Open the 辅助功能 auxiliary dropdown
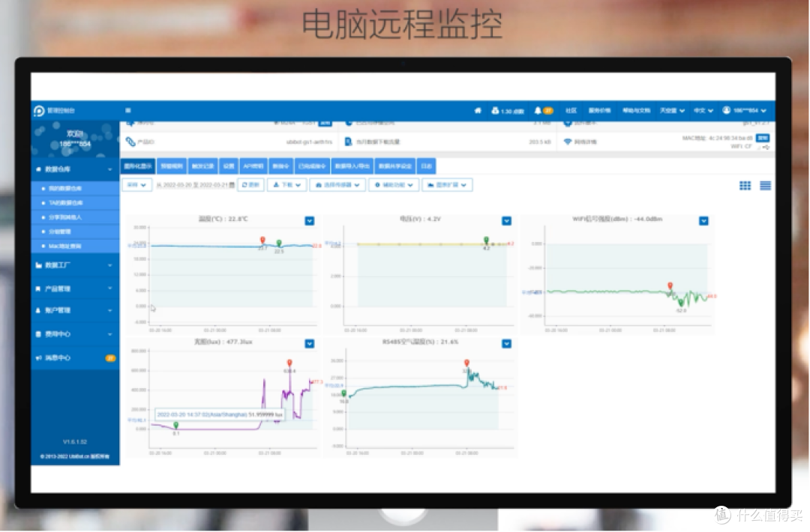810x532 pixels. pos(394,185)
